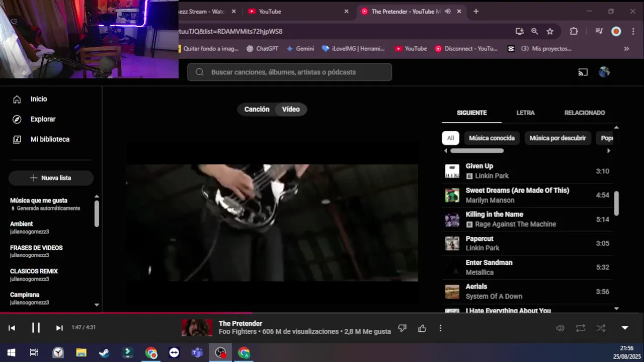
Task: Play Enter Sandman by Metallica
Action: tap(527, 267)
